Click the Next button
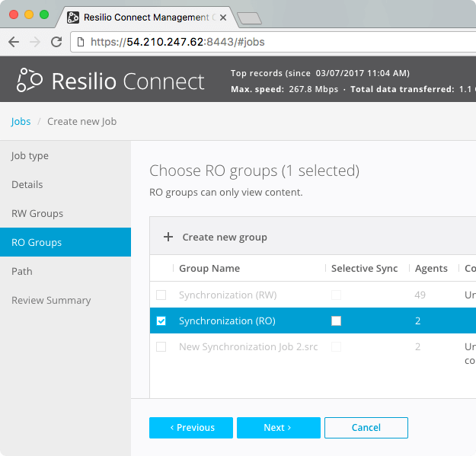The width and height of the screenshot is (476, 456). (x=279, y=428)
